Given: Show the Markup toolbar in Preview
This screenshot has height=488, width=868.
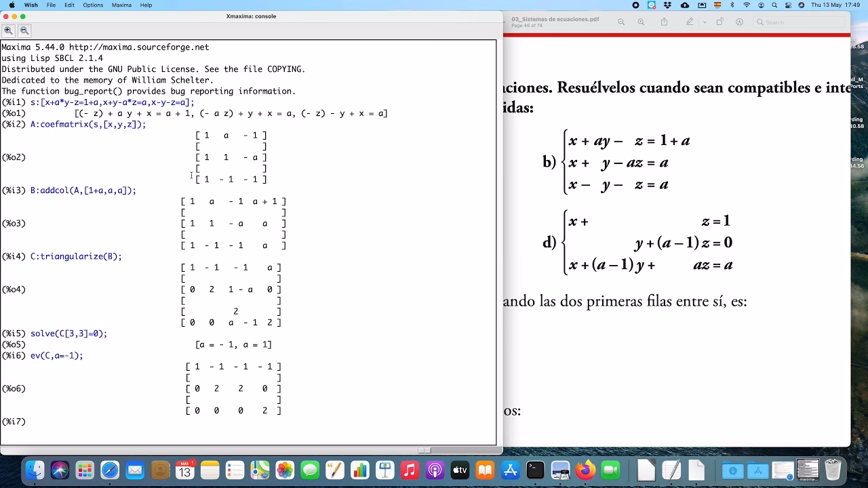Looking at the screenshot, I should [739, 22].
